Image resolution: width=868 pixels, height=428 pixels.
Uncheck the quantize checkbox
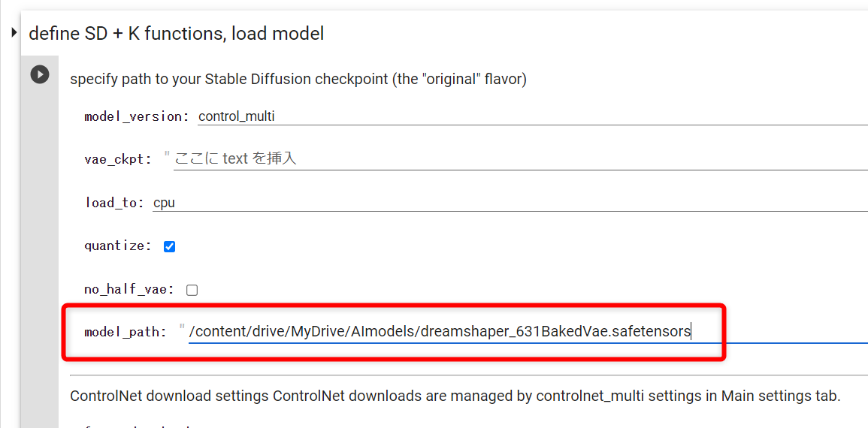(x=169, y=246)
